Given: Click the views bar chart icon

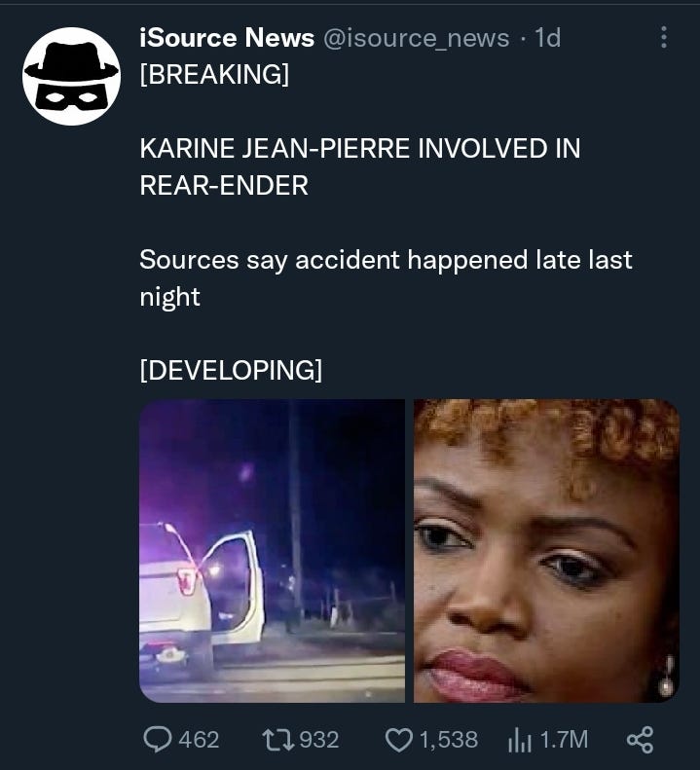Looking at the screenshot, I should (520, 741).
